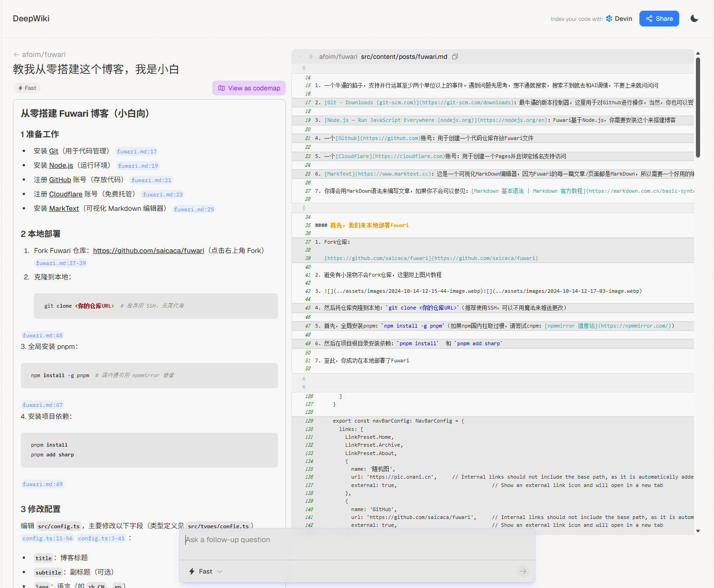Image resolution: width=714 pixels, height=588 pixels.
Task: Open the saicaca/fuwari GitHub link
Action: [148, 251]
